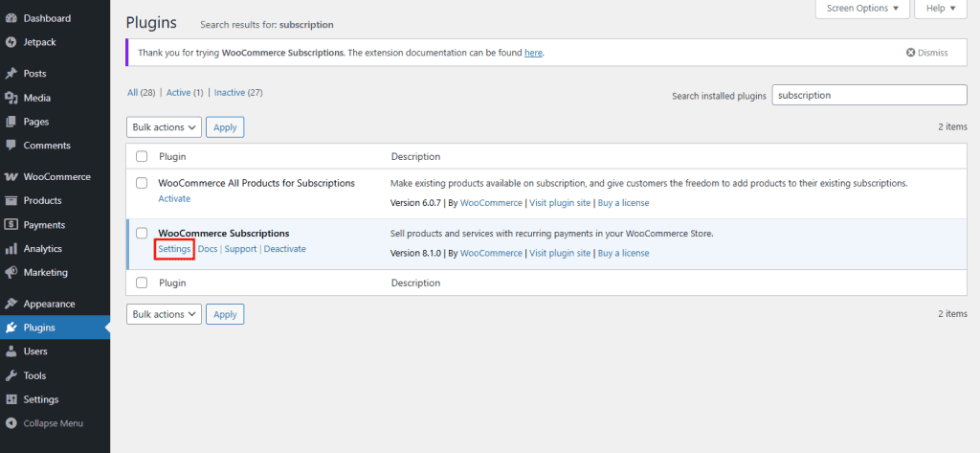Open WooCommerce author link in Subscriptions row

tap(491, 253)
